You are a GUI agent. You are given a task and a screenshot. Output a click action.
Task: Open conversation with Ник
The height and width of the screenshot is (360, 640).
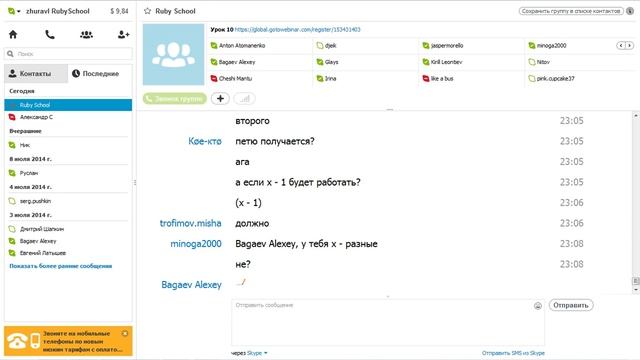pos(68,145)
